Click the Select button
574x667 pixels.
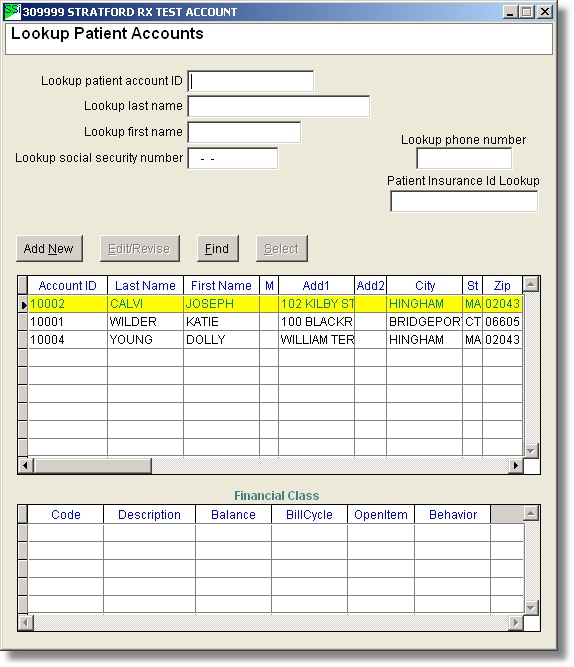pos(282,248)
